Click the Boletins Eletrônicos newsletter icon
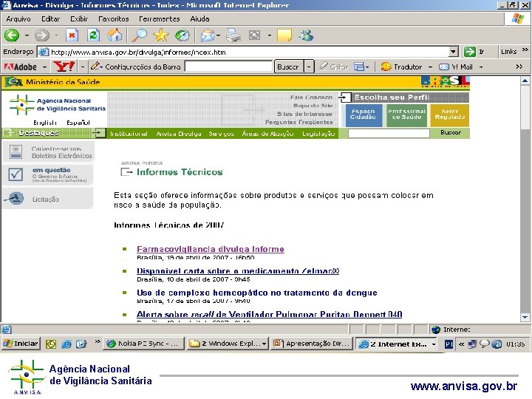Viewport: 532px width, 399px height. tap(16, 151)
